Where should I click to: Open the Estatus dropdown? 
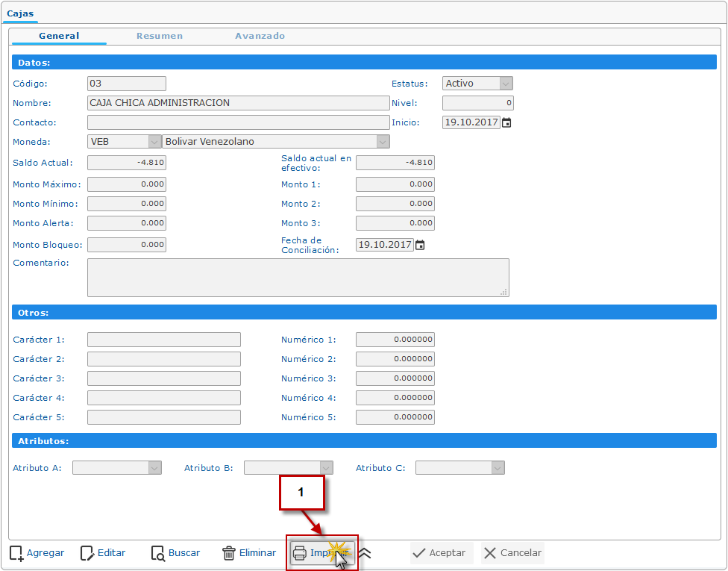pos(506,84)
